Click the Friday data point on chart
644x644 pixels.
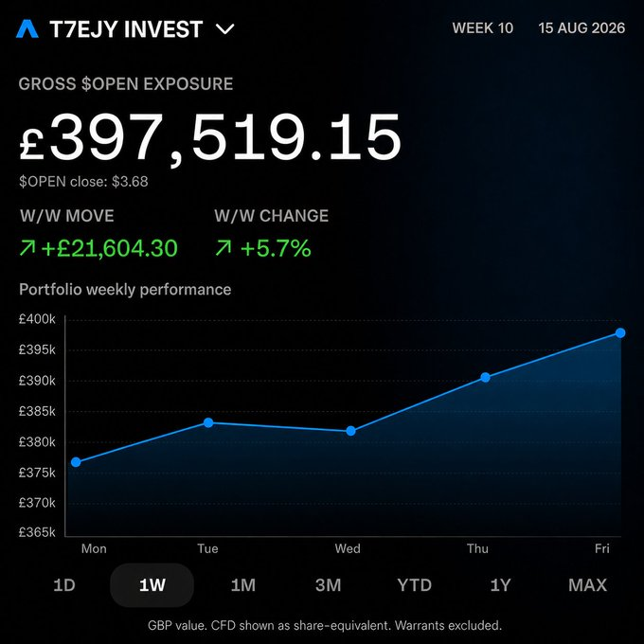click(x=620, y=332)
